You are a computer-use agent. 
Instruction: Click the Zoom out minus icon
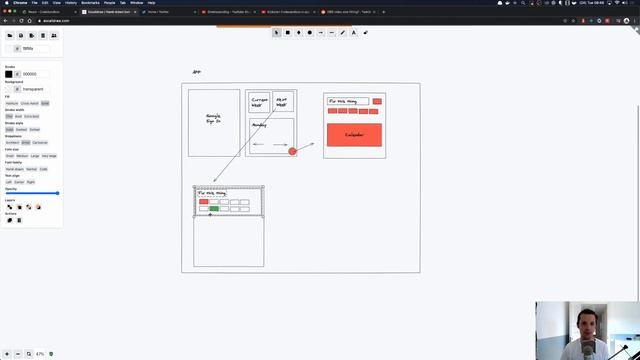click(18, 354)
